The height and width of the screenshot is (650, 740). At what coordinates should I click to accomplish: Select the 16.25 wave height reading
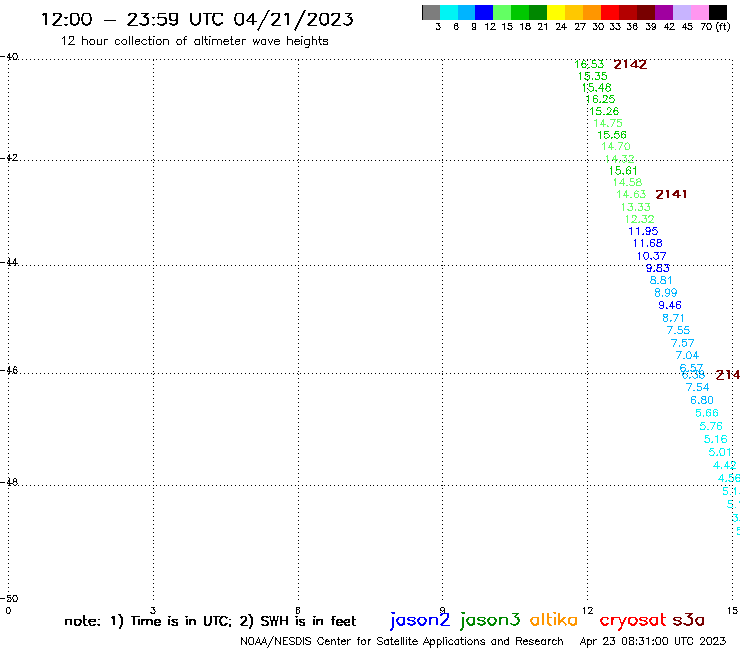pyautogui.click(x=600, y=99)
